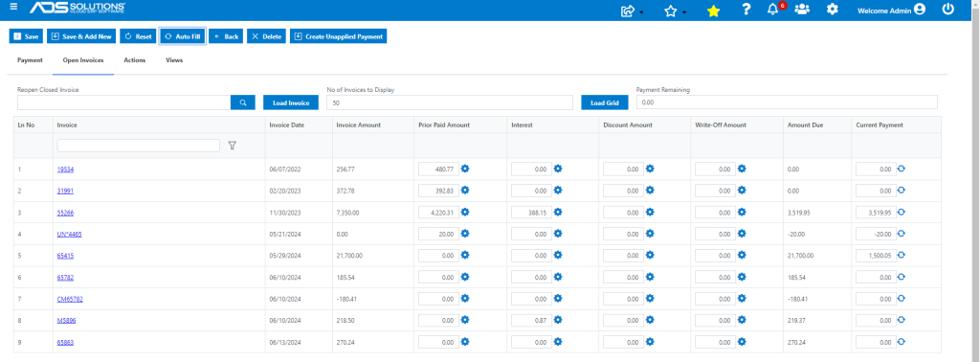The height and width of the screenshot is (362, 980).
Task: Click the Load Grid button
Action: pos(605,102)
